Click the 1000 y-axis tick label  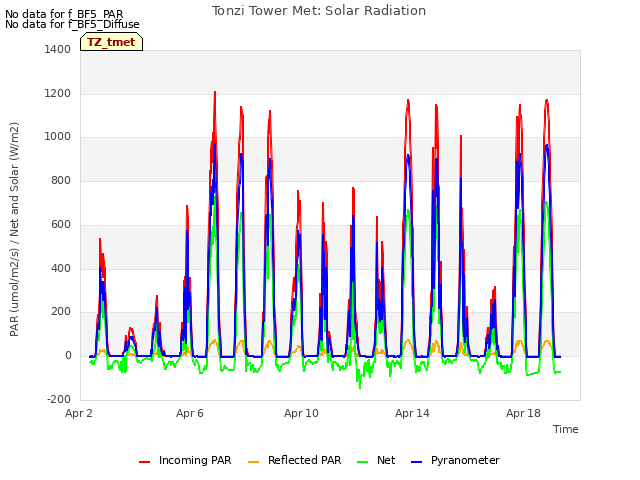coord(58,137)
